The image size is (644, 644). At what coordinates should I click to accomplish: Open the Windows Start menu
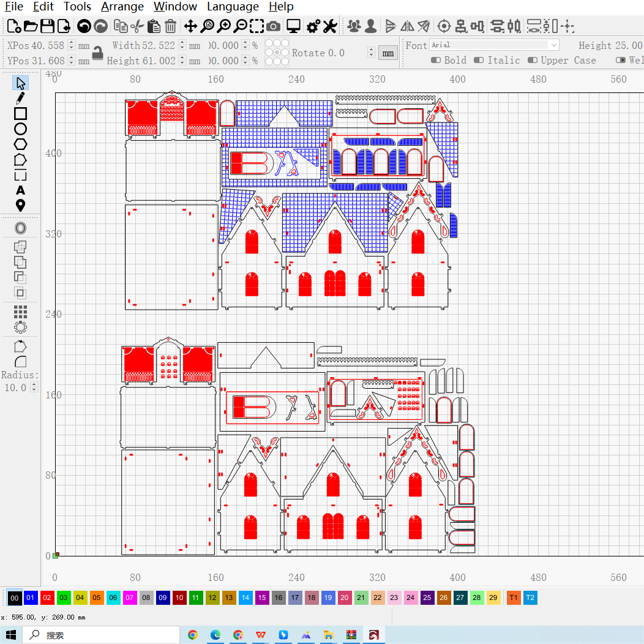pyautogui.click(x=11, y=635)
